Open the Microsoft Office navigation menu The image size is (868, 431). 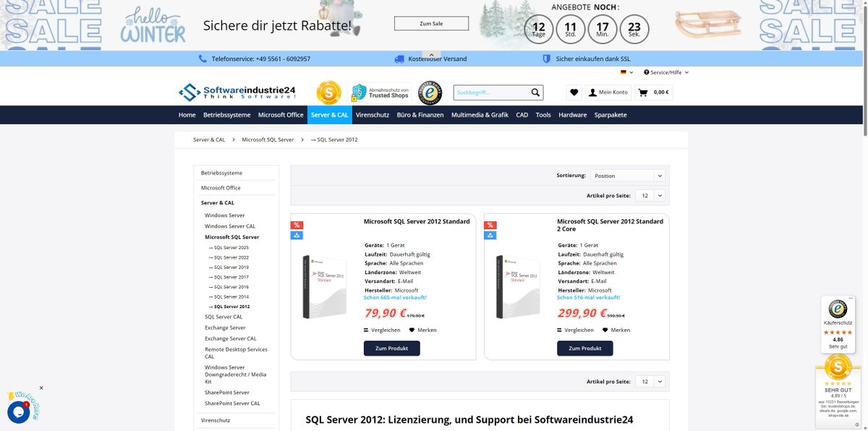coord(281,115)
